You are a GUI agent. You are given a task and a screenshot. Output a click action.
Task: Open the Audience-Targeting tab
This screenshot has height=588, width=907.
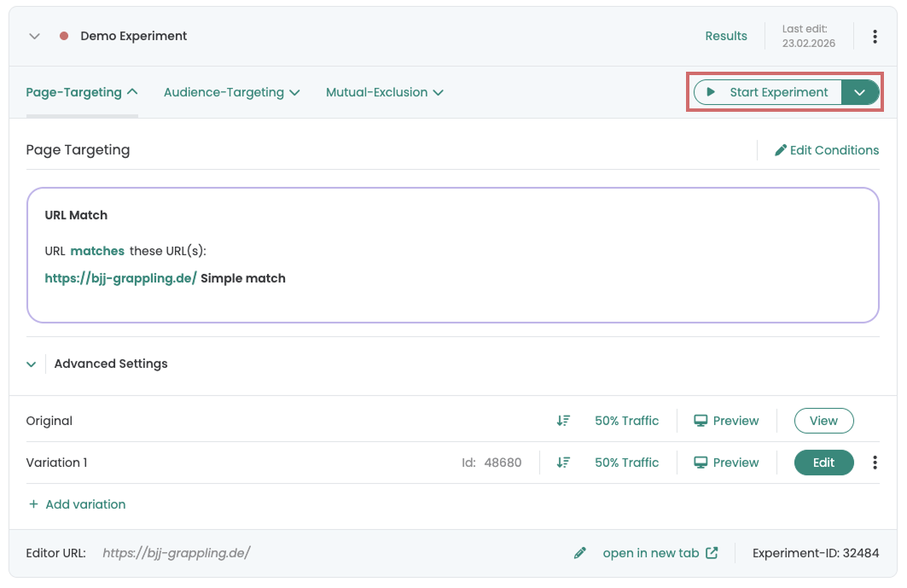click(231, 93)
